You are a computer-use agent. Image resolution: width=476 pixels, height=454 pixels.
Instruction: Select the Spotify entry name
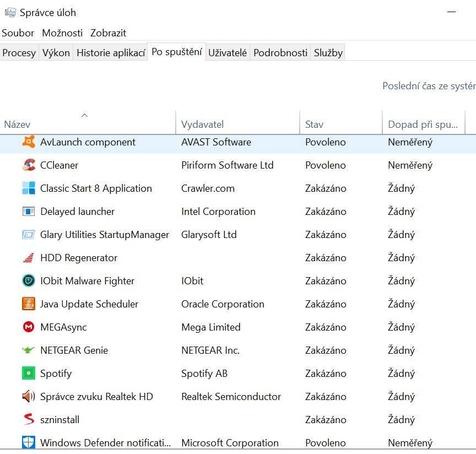[56, 374]
